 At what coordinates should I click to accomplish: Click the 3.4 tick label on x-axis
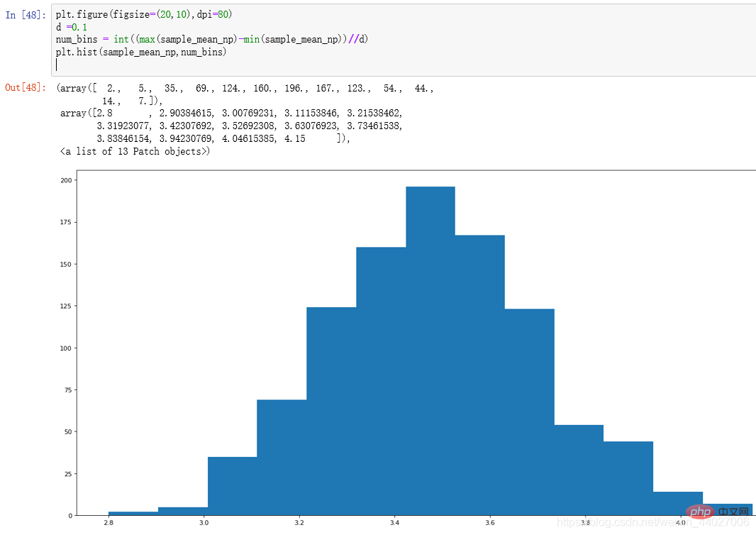pyautogui.click(x=394, y=523)
